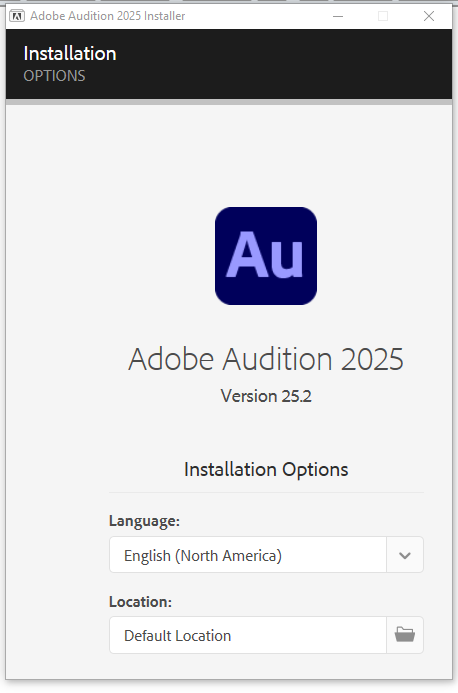Click the black header banner background
The height and width of the screenshot is (693, 458).
[x=283, y=64]
